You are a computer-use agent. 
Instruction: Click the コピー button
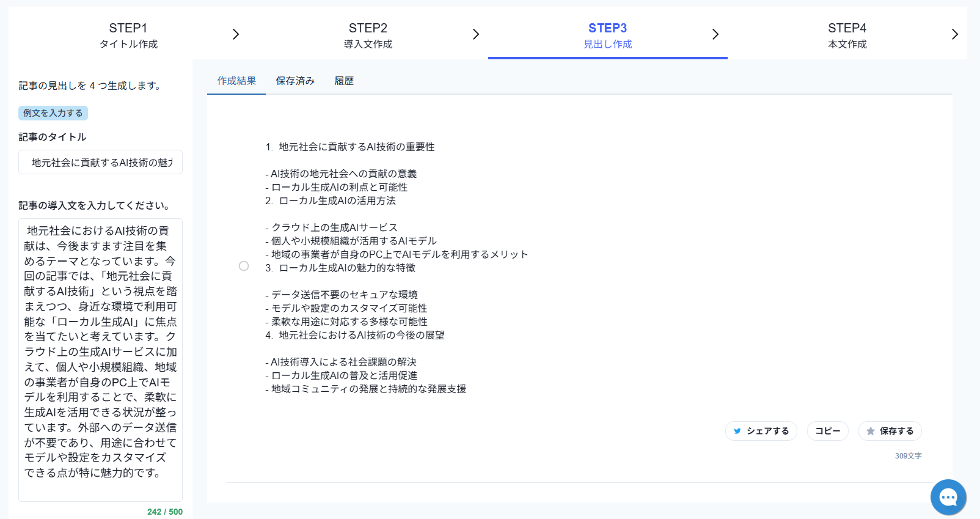pyautogui.click(x=828, y=431)
